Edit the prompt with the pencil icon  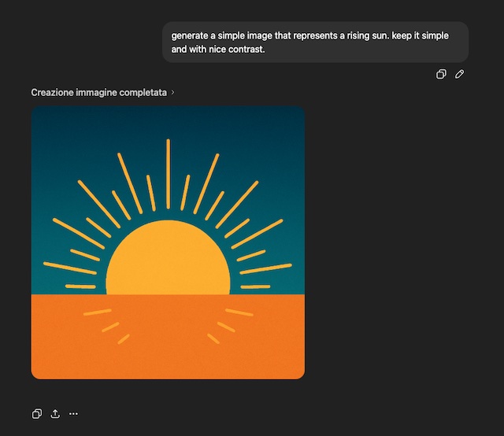(460, 74)
